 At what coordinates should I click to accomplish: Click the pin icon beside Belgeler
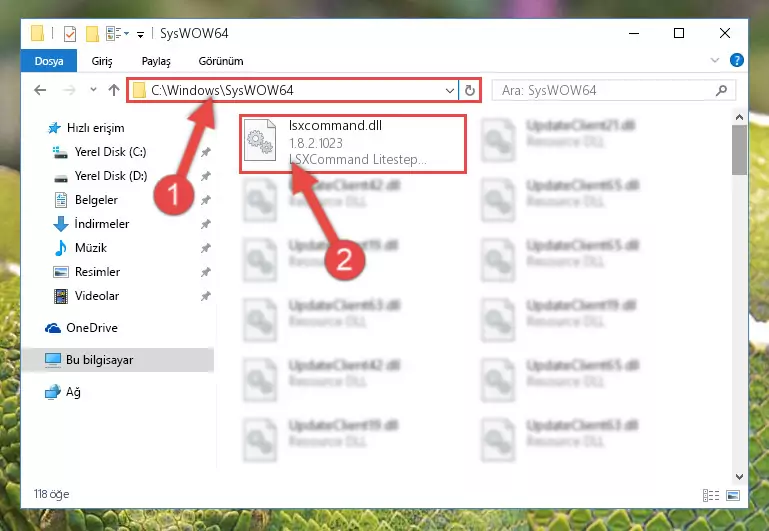205,200
